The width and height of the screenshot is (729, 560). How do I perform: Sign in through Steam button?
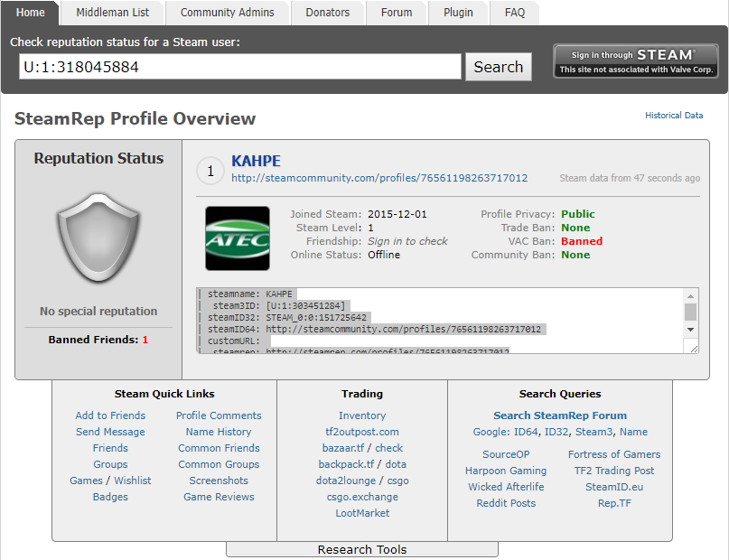pyautogui.click(x=636, y=61)
